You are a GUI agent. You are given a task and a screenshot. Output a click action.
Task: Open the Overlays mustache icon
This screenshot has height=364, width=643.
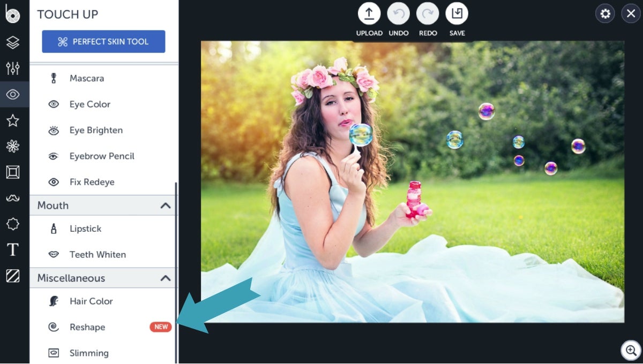click(x=13, y=198)
